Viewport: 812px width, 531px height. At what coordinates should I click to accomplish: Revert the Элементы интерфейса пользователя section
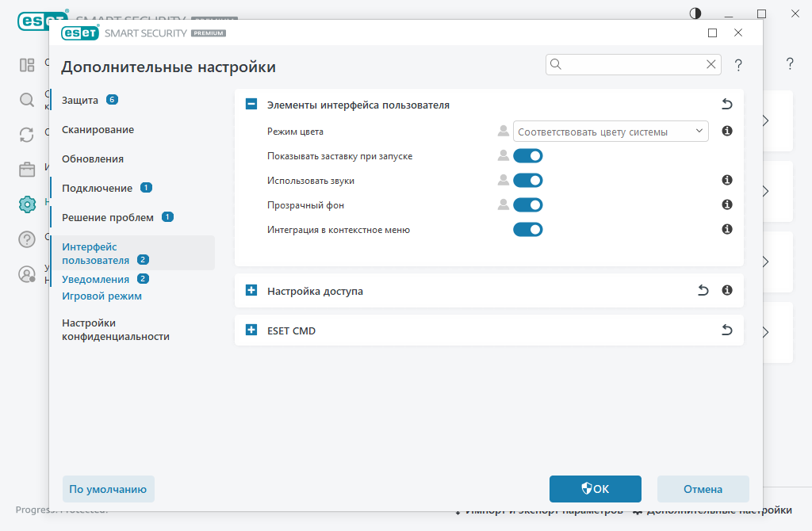pyautogui.click(x=727, y=104)
